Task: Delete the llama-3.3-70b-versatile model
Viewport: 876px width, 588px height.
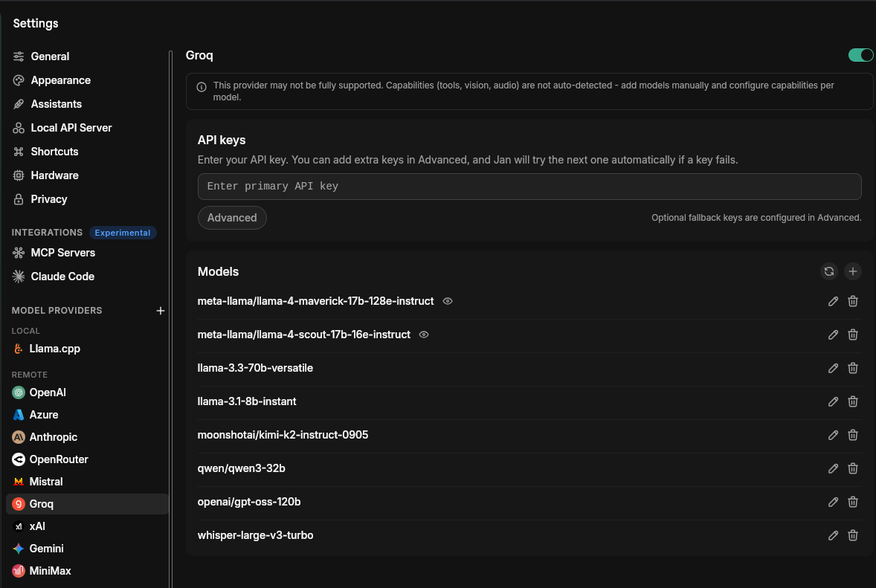Action: click(852, 369)
